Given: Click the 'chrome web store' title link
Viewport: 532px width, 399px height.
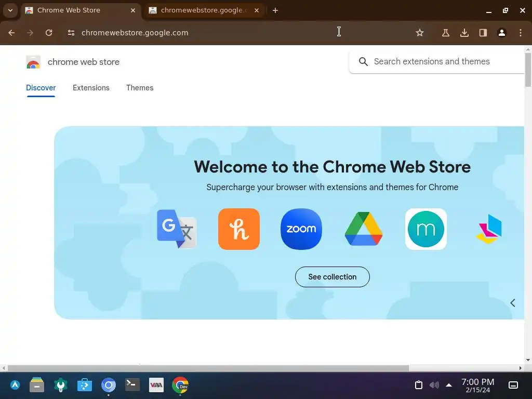Looking at the screenshot, I should click(x=84, y=62).
